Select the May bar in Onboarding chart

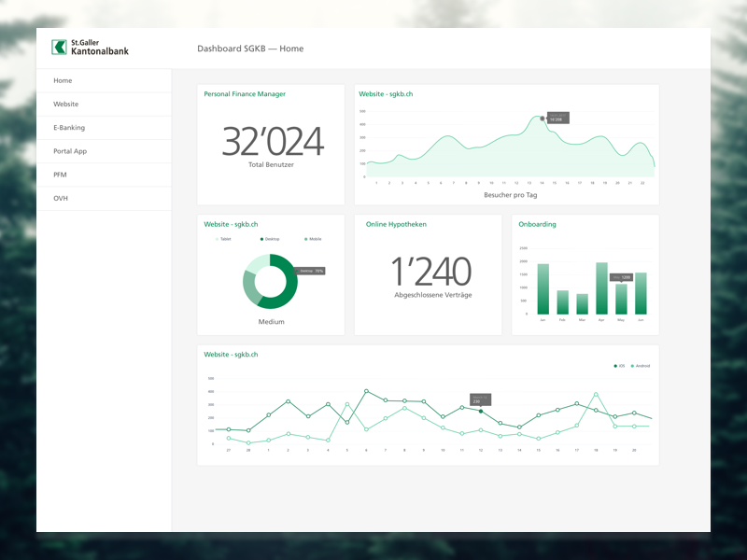pyautogui.click(x=621, y=299)
